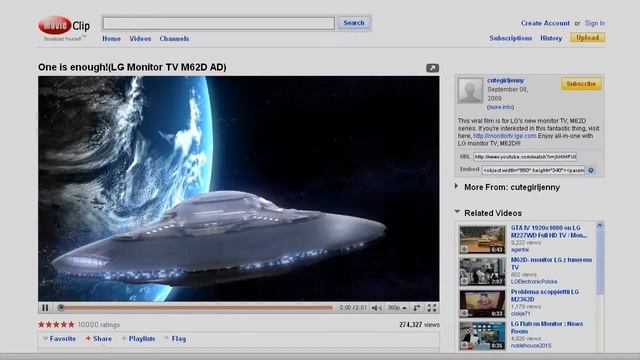Screen dimensions: 640x360
Task: Click the Favorite option
Action: (59, 339)
